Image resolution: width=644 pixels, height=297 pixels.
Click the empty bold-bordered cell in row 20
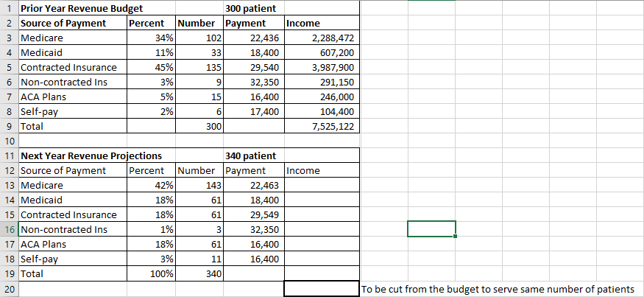322,289
